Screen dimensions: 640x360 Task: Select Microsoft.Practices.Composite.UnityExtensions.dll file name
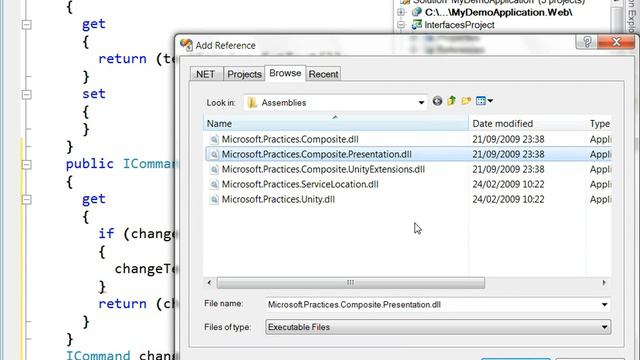(x=323, y=169)
